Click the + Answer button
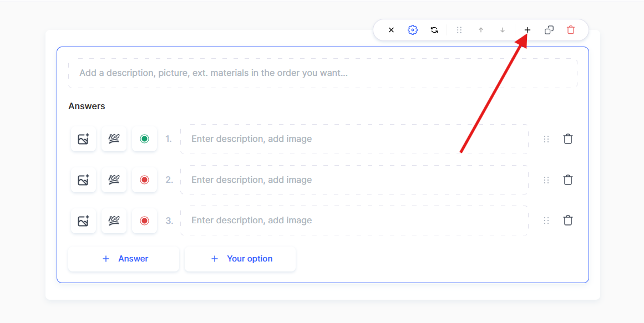 124,259
